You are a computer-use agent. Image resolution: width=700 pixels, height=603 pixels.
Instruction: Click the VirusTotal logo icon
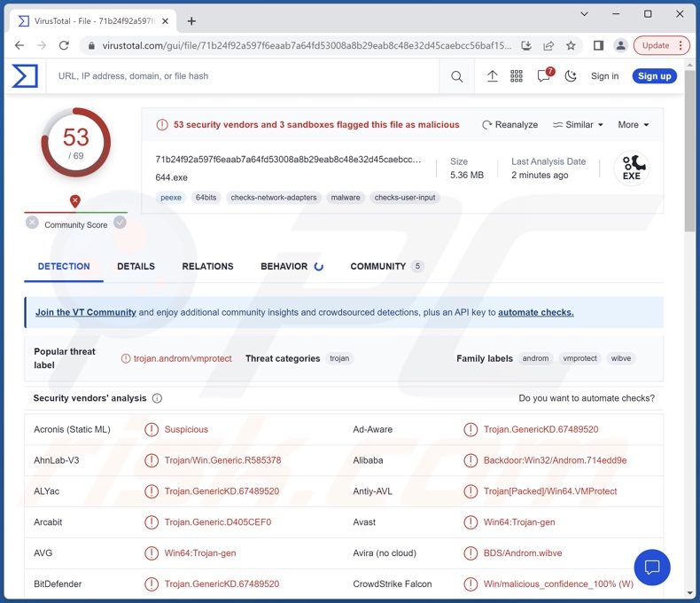tap(25, 76)
